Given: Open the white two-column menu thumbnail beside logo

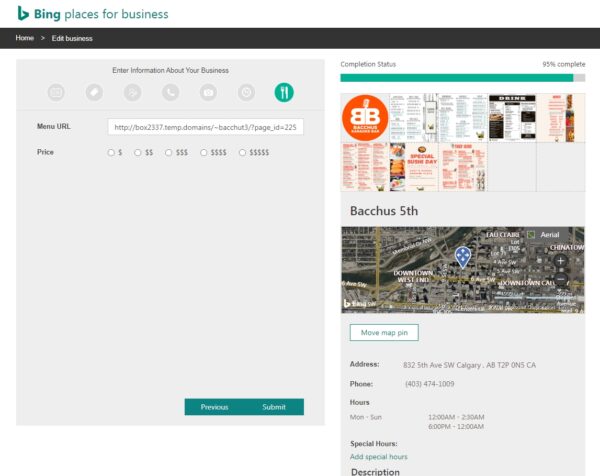Looking at the screenshot, I should (414, 118).
